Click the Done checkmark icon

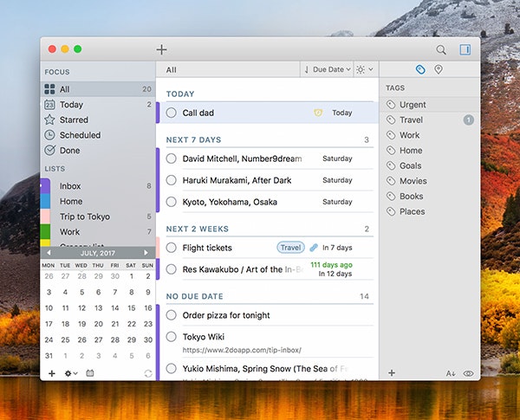49,150
